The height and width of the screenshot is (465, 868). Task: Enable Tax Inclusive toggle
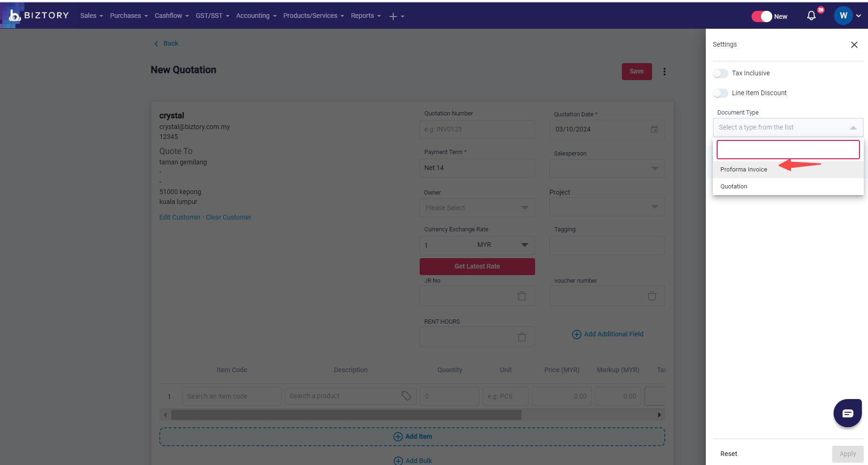(720, 73)
